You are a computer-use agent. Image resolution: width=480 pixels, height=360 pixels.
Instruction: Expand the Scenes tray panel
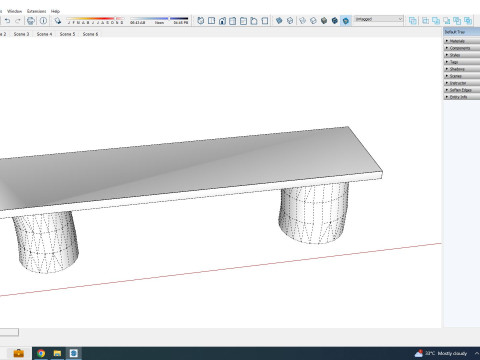coord(462,76)
